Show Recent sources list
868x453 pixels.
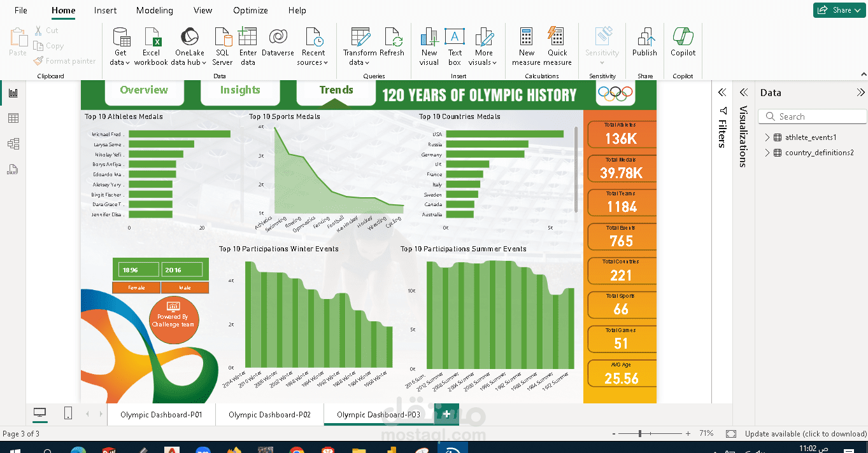click(x=313, y=46)
